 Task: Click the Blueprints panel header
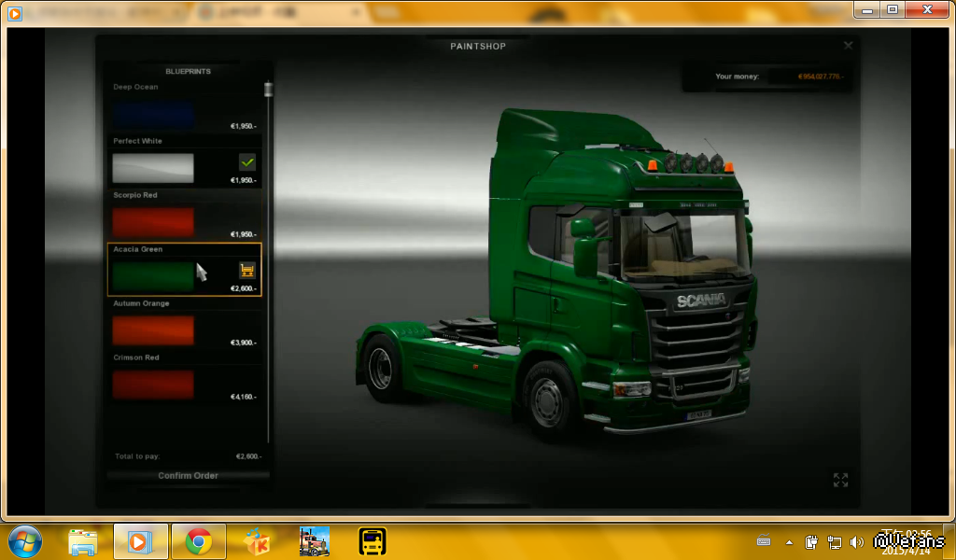[188, 71]
